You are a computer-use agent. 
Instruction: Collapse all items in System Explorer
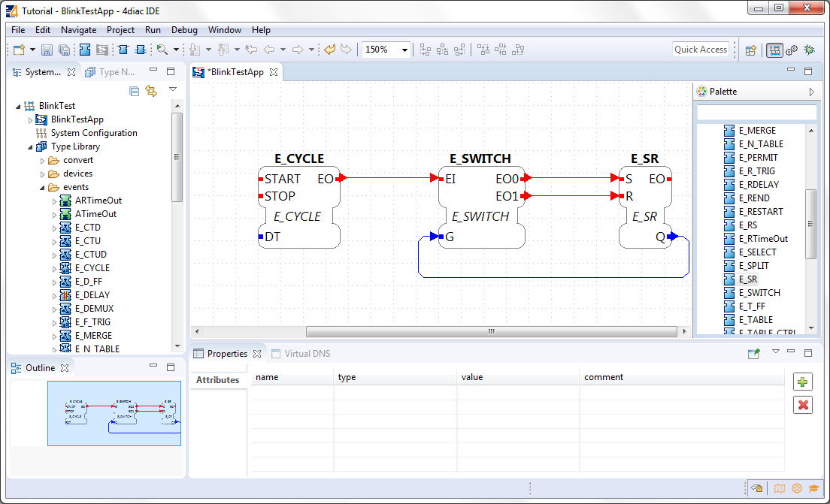click(134, 91)
